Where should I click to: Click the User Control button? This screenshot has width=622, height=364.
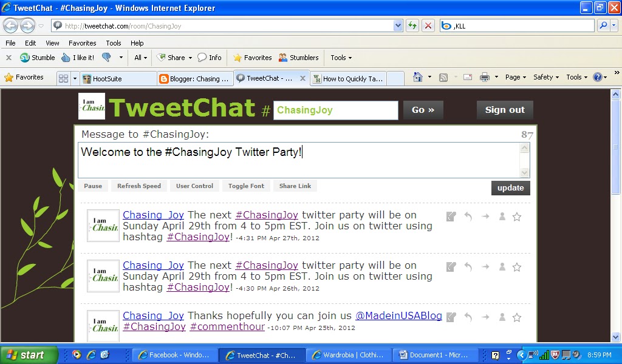pos(194,186)
